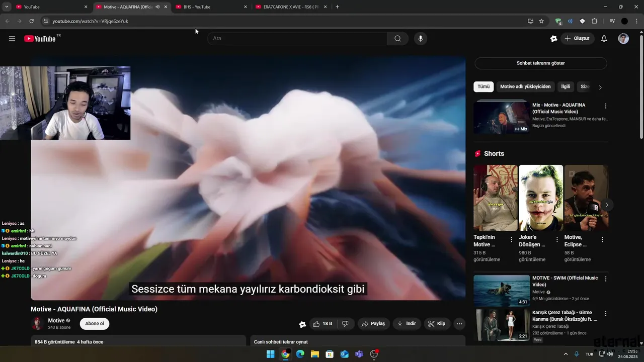Toggle the taskbar microphone indicator
644x362 pixels.
point(577,354)
